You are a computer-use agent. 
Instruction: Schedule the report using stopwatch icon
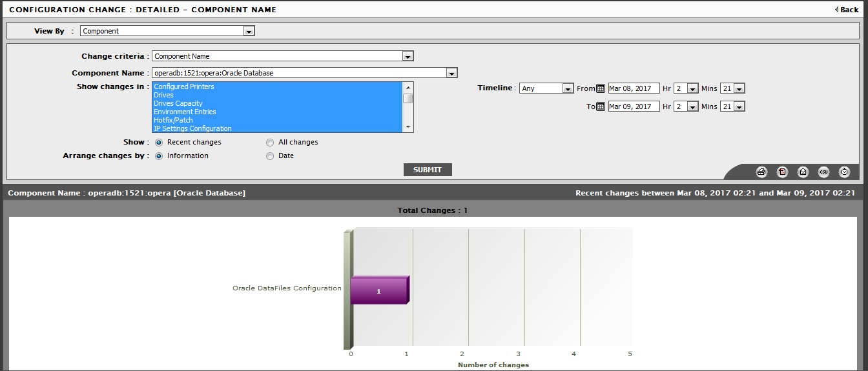(x=844, y=172)
